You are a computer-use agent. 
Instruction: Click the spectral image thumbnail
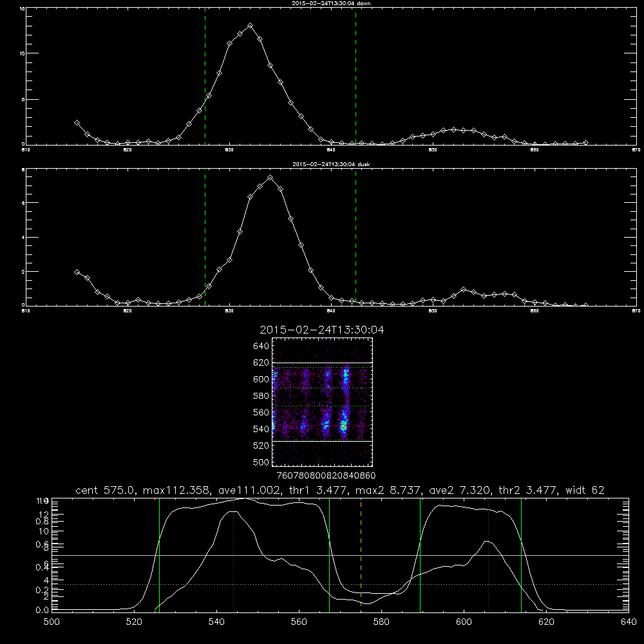322,402
